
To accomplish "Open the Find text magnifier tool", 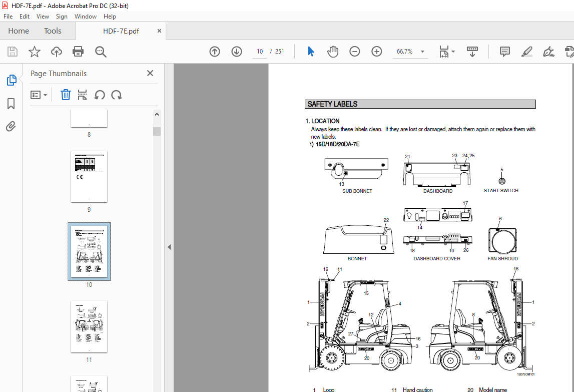I will 101,52.
